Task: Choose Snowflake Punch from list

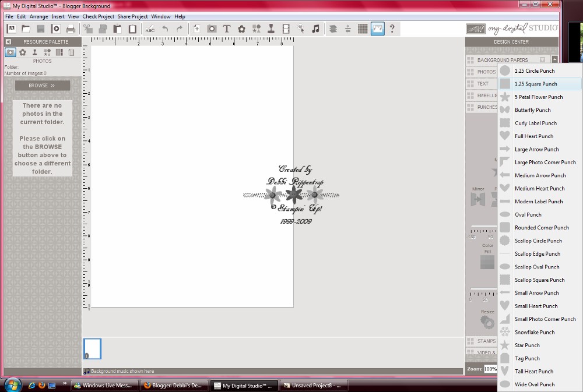Action: click(540, 332)
